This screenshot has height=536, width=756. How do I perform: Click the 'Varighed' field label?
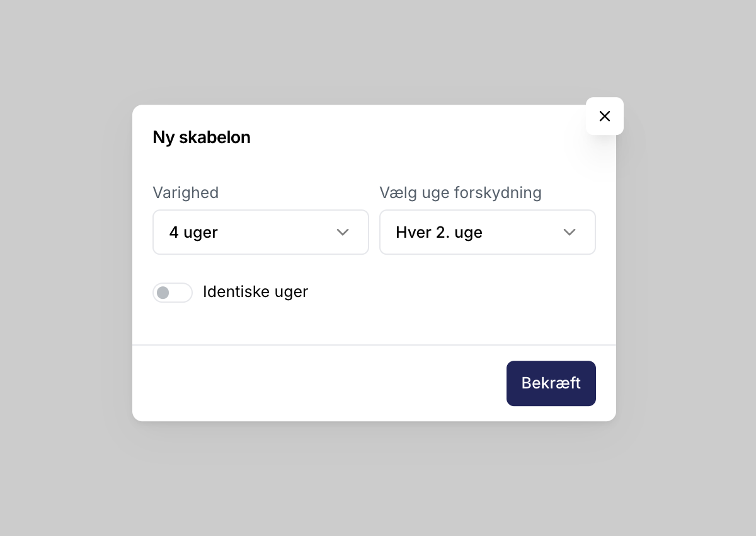click(186, 193)
